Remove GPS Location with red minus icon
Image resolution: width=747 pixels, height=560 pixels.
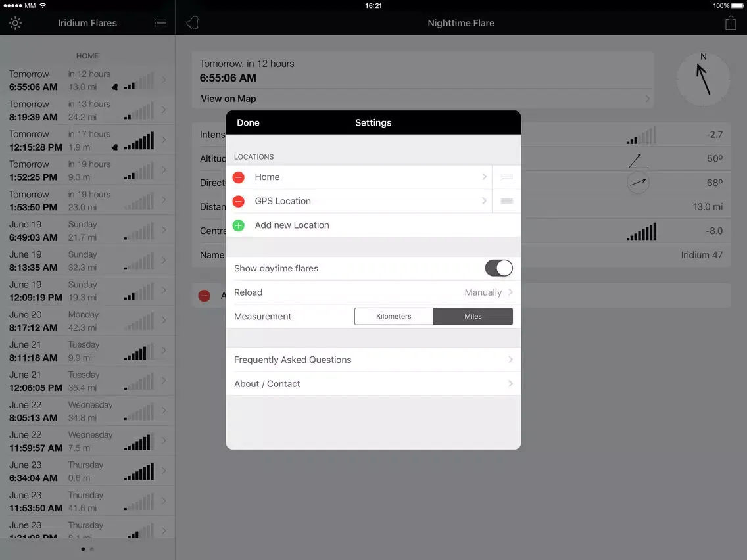click(239, 201)
